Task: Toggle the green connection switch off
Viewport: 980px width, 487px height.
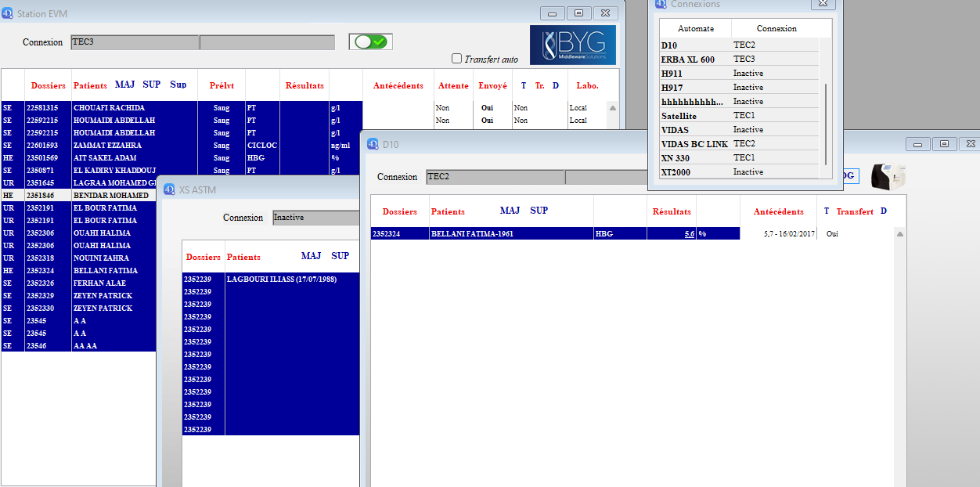Action: pos(371,42)
